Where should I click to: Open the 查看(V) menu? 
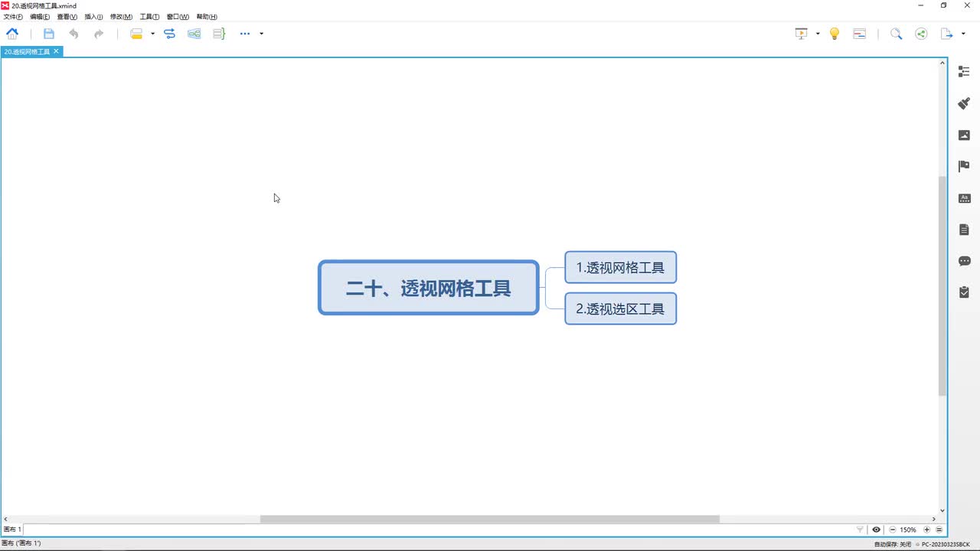pyautogui.click(x=67, y=17)
